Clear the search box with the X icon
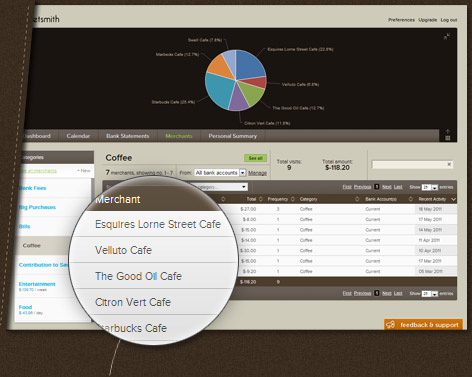The height and width of the screenshot is (377, 472). point(449,164)
